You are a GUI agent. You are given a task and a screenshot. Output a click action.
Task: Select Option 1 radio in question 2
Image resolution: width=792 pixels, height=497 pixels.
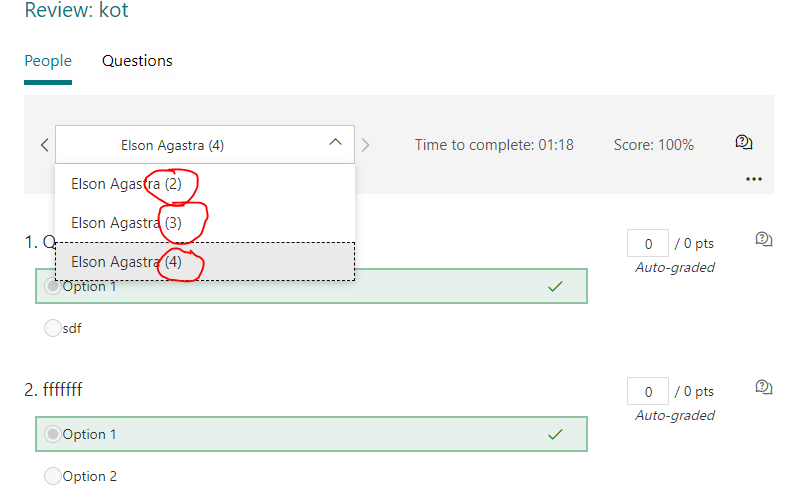point(53,434)
